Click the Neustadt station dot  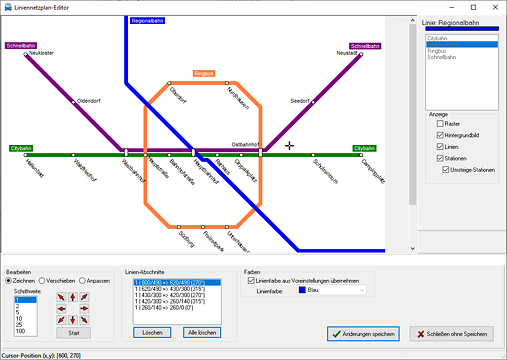pos(361,54)
